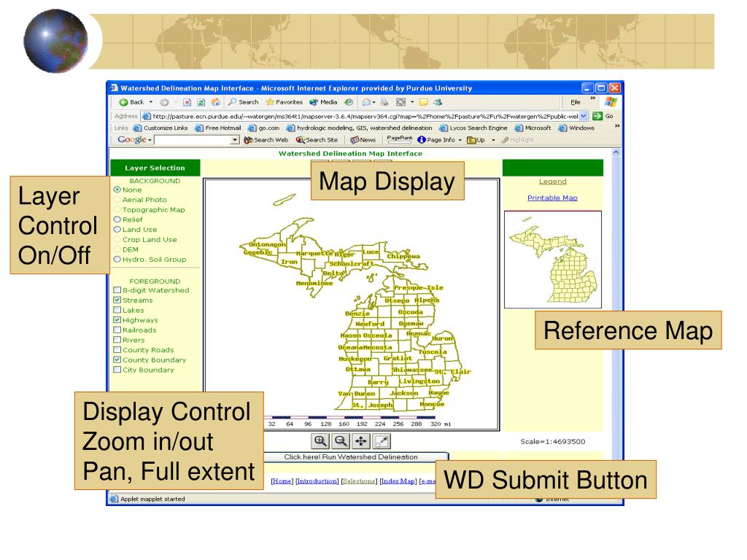Enable the Rivers layer checkbox
Screen dimensions: 747x560
coord(117,340)
